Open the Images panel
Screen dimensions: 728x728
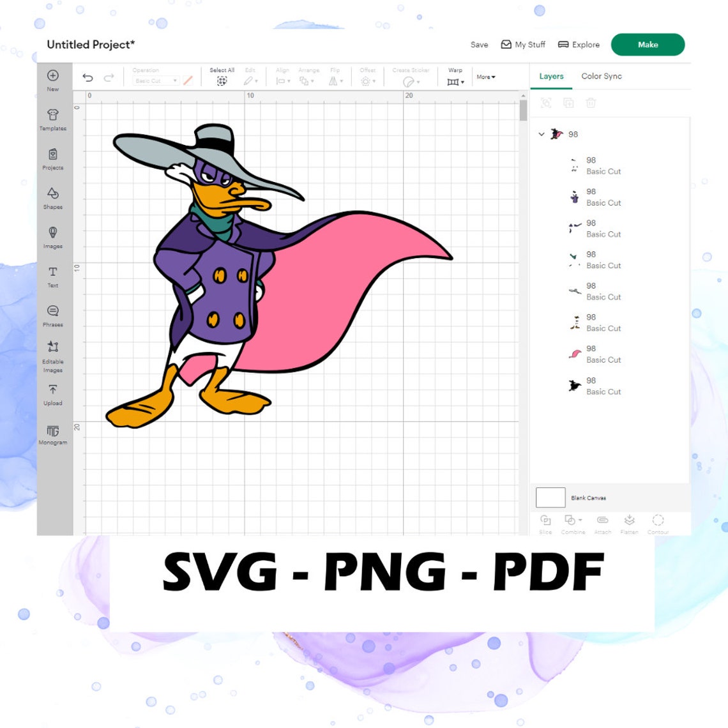click(53, 238)
